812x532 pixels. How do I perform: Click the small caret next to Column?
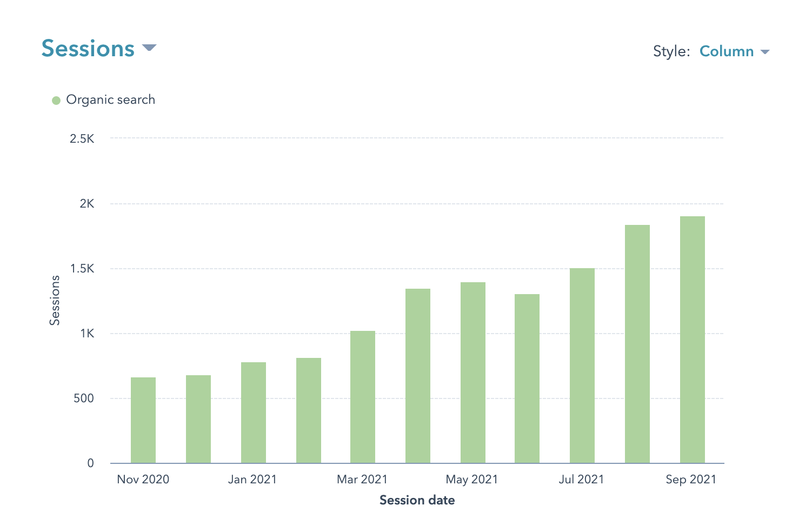tap(764, 52)
